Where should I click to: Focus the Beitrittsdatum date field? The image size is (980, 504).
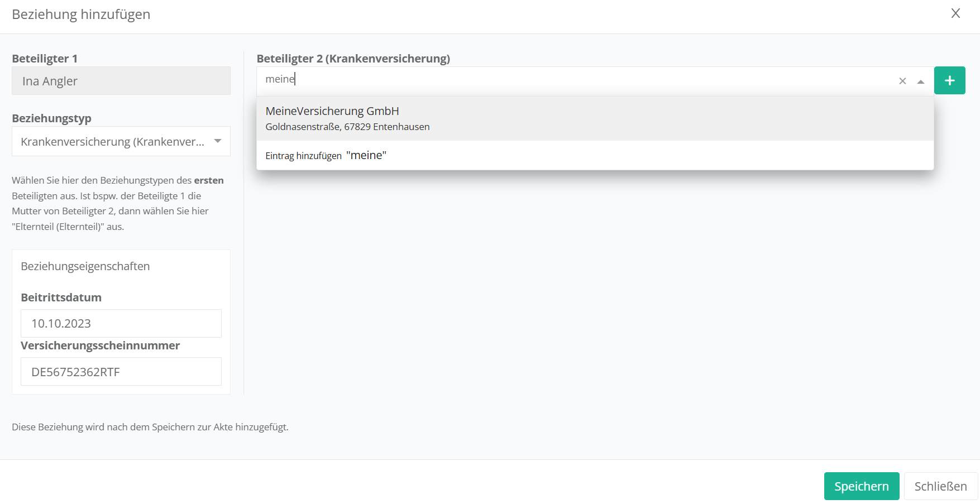(x=121, y=324)
